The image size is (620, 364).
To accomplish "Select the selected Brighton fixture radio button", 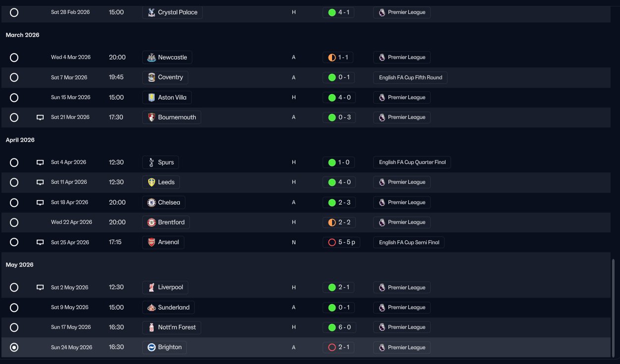I will pyautogui.click(x=14, y=348).
